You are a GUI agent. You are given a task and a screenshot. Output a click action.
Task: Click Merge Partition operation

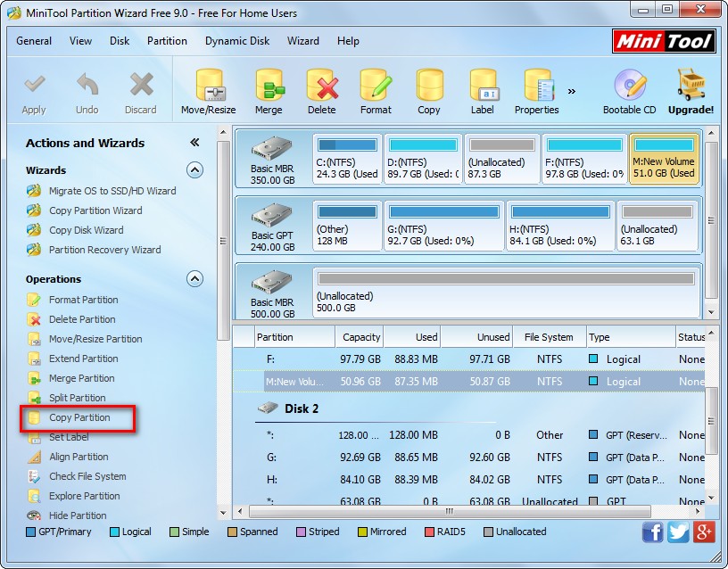coord(82,378)
